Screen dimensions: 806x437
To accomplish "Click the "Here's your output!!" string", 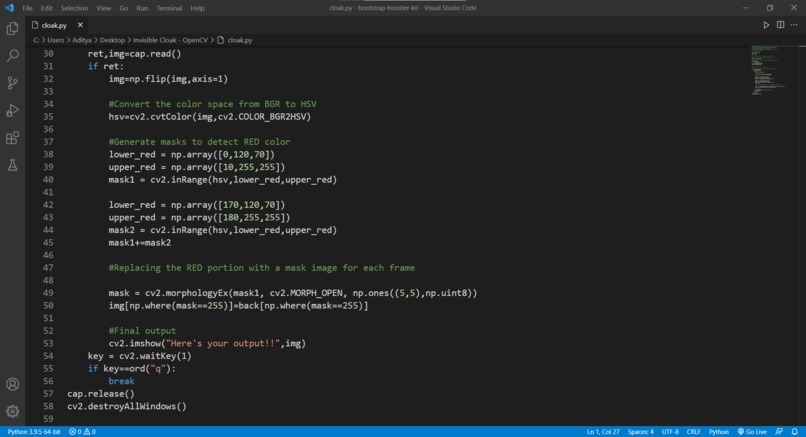I will pyautogui.click(x=223, y=343).
